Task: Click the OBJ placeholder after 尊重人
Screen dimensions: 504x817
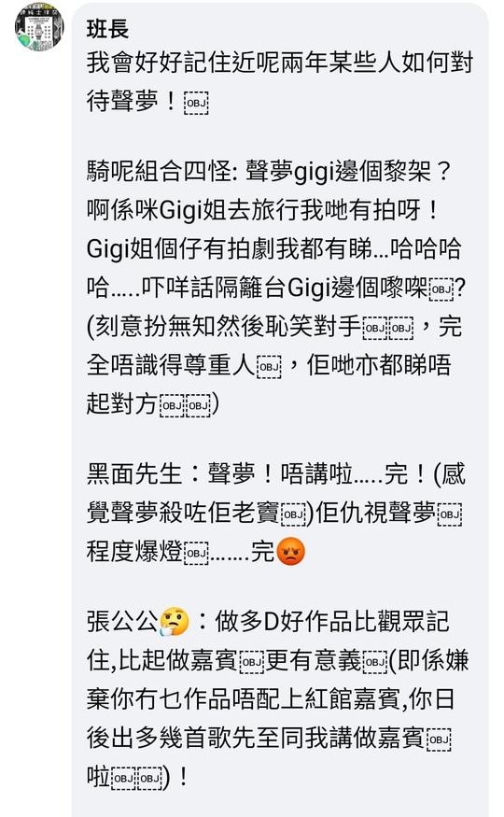Action: coord(269,366)
